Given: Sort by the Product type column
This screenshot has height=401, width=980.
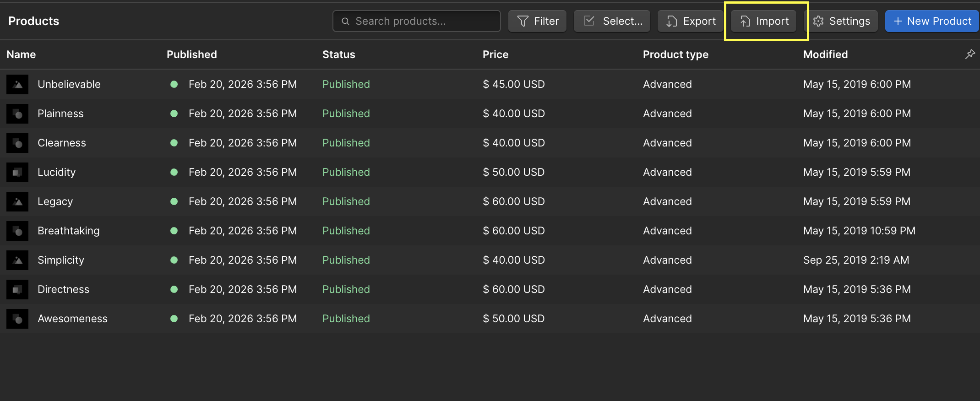Looking at the screenshot, I should (675, 54).
